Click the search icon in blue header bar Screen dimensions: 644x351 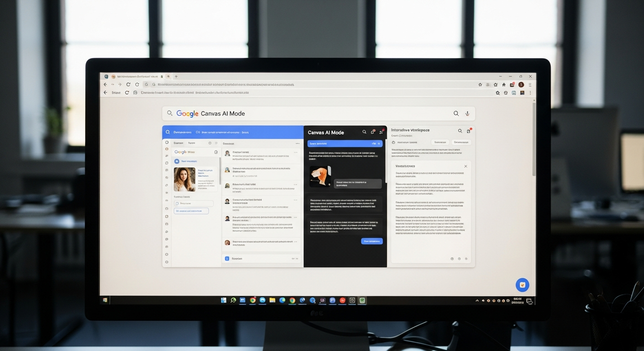point(168,132)
